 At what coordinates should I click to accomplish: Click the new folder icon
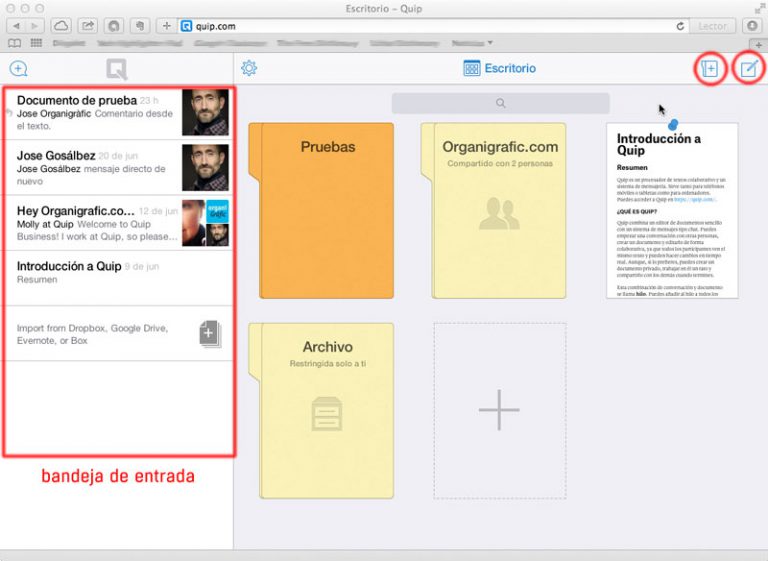click(x=710, y=69)
